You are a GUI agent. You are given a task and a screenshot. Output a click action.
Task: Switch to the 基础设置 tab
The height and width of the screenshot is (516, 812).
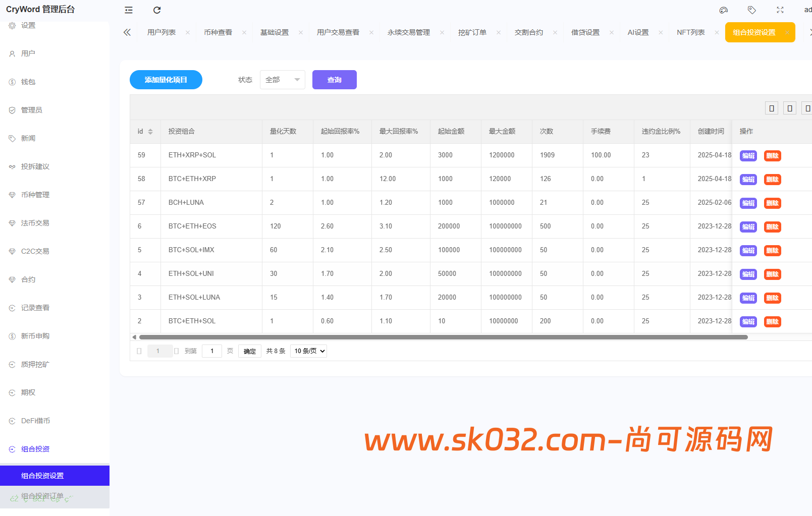coord(275,32)
